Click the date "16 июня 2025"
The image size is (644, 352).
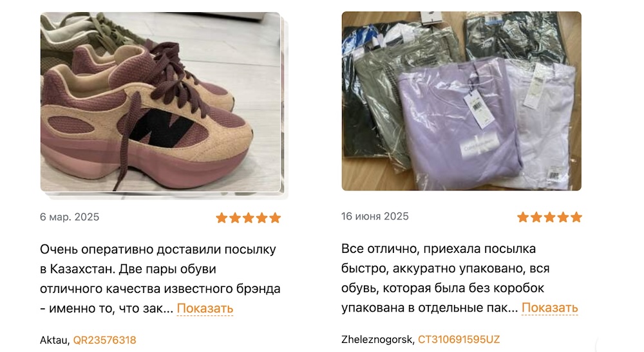tap(375, 216)
